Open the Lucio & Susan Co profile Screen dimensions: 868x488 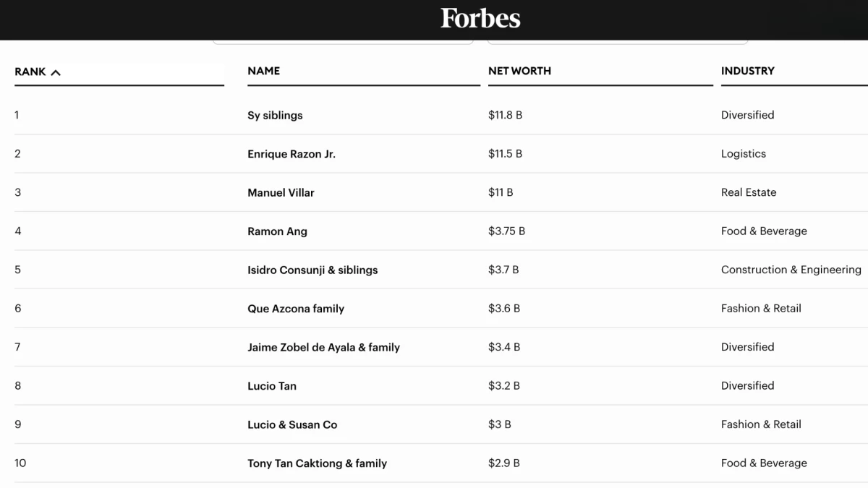pos(292,425)
